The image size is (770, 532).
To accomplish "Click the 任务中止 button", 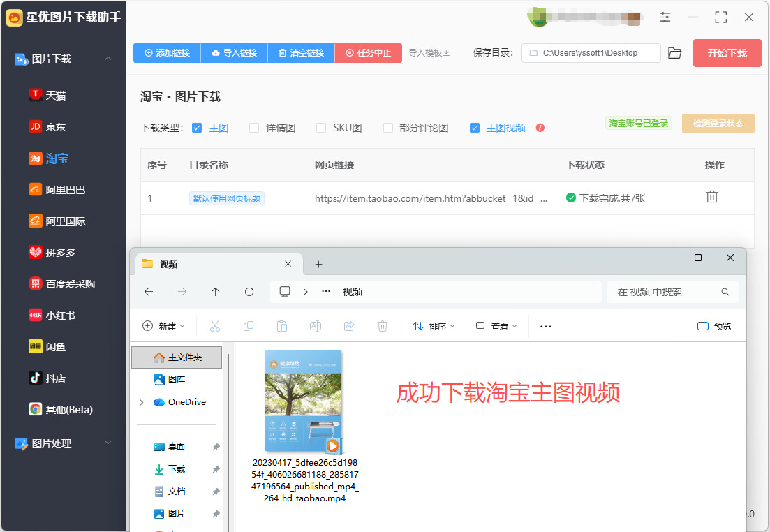I will (369, 52).
